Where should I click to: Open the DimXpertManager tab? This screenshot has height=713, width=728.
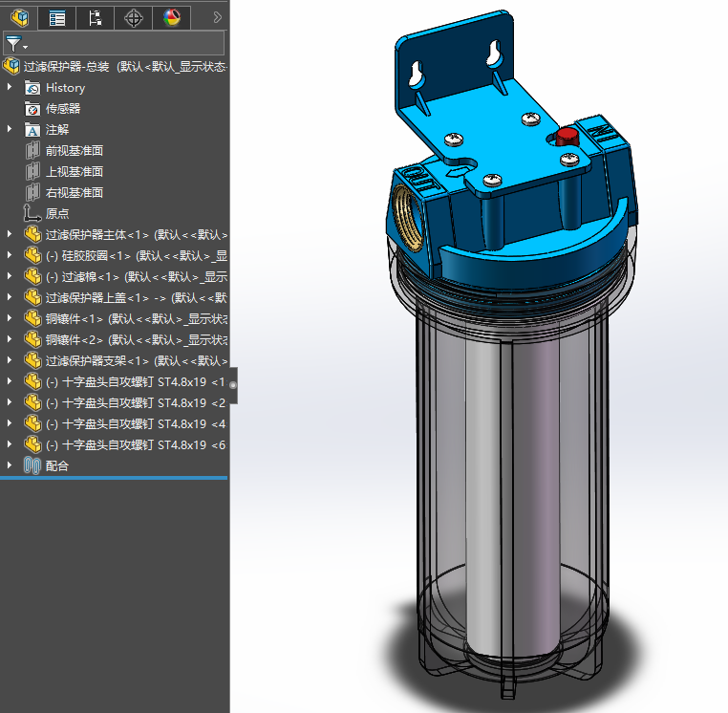tap(134, 18)
